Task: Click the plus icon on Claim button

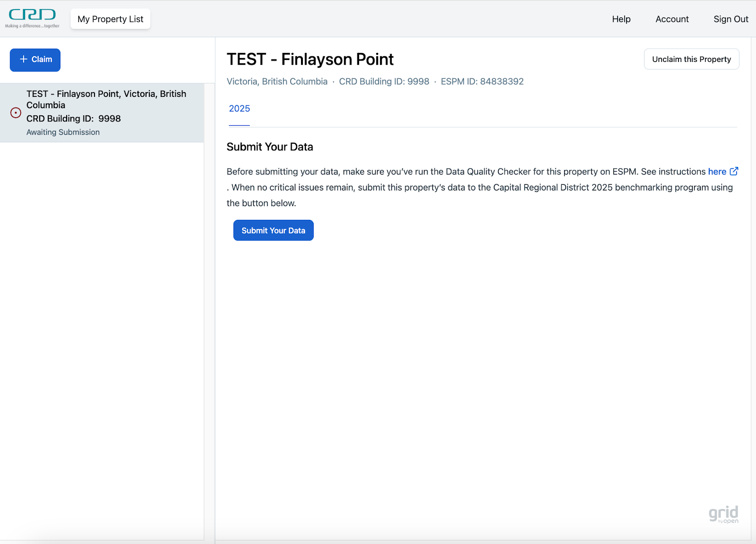Action: 24,60
